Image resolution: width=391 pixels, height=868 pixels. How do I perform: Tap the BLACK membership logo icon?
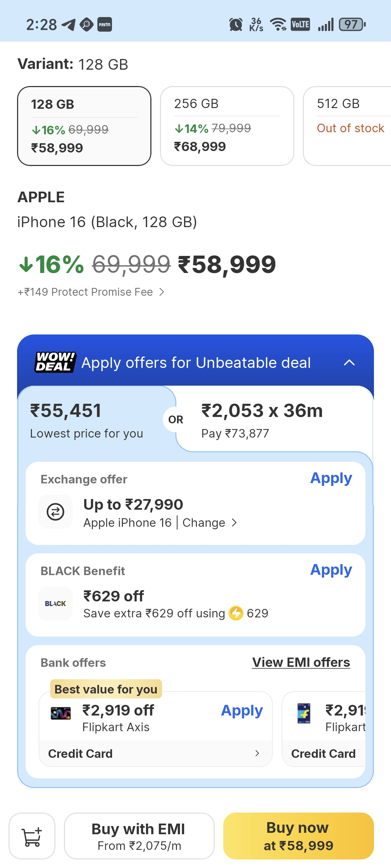coord(55,604)
